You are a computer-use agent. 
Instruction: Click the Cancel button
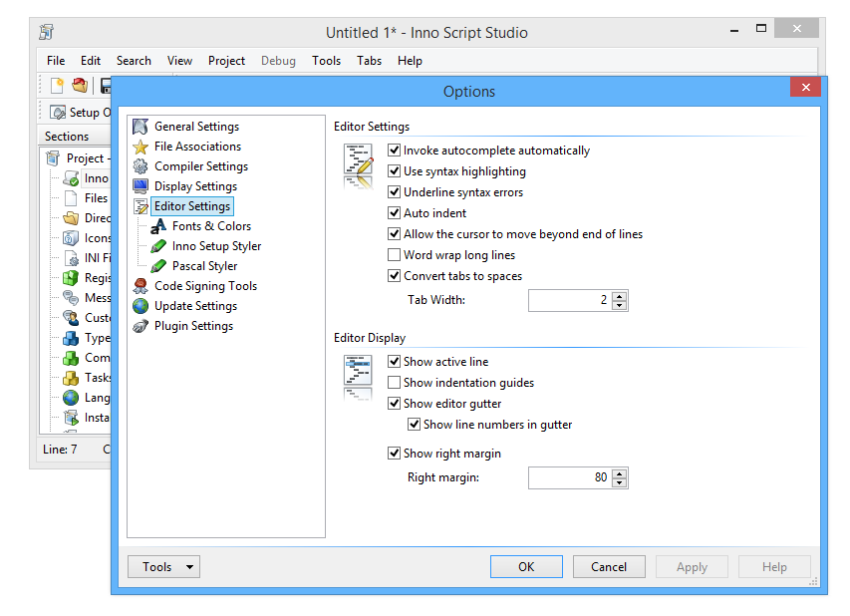tap(609, 566)
